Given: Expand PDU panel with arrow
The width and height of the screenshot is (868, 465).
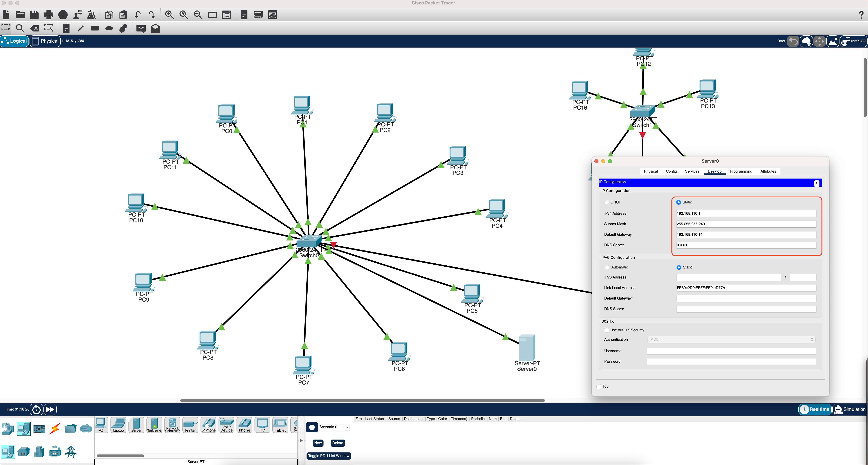Looking at the screenshot, I should pyautogui.click(x=301, y=440).
